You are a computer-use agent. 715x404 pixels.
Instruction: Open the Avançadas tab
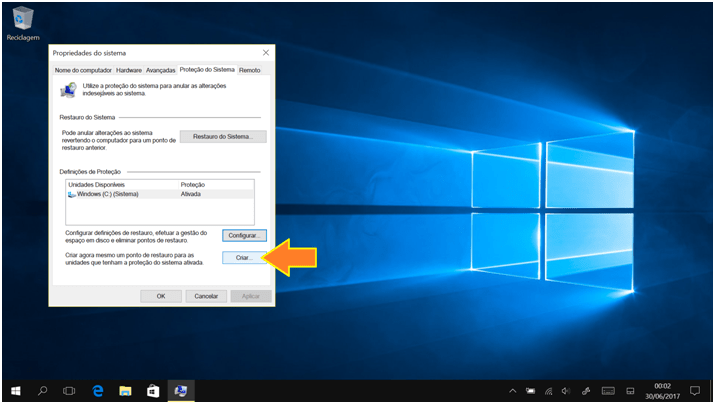click(x=160, y=71)
